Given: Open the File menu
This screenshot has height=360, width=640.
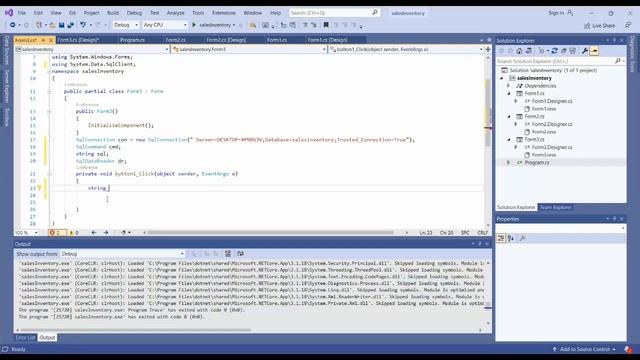Looking at the screenshot, I should [22, 13].
